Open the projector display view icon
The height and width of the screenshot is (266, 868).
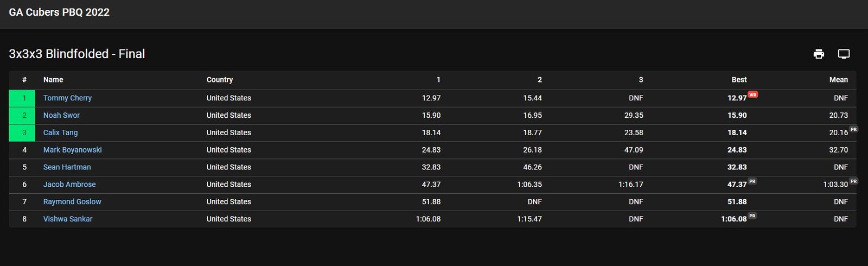point(844,54)
